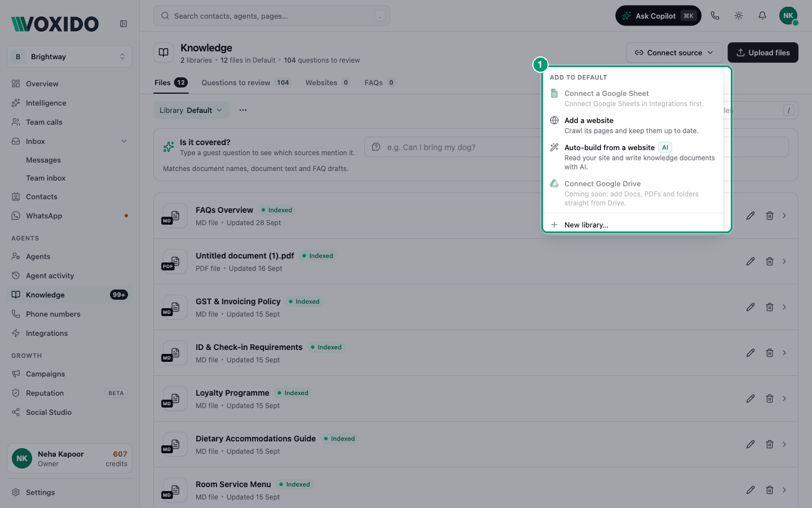The height and width of the screenshot is (508, 812).
Task: Open the library more-options ellipsis
Action: pos(243,110)
